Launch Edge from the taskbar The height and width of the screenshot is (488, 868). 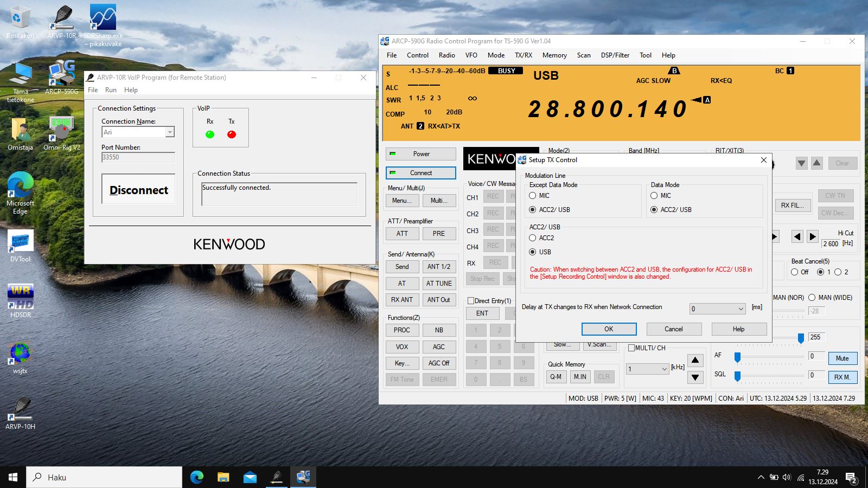196,477
